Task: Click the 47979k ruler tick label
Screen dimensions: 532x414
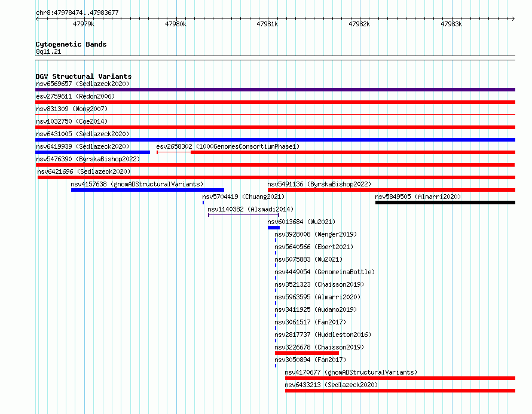Action: (x=84, y=24)
